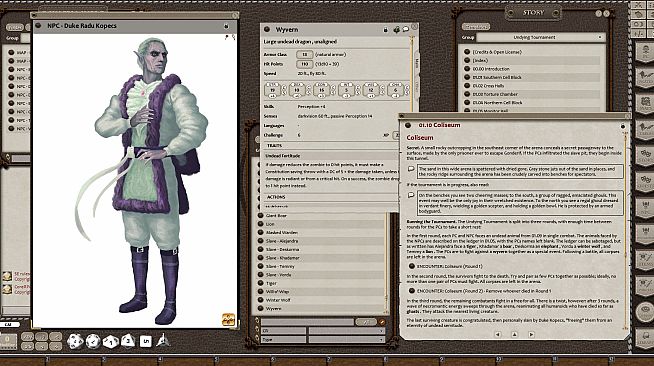The width and height of the screenshot is (654, 366).
Task: Click the orange edit button beside the NPC search field
Action: coord(382,322)
